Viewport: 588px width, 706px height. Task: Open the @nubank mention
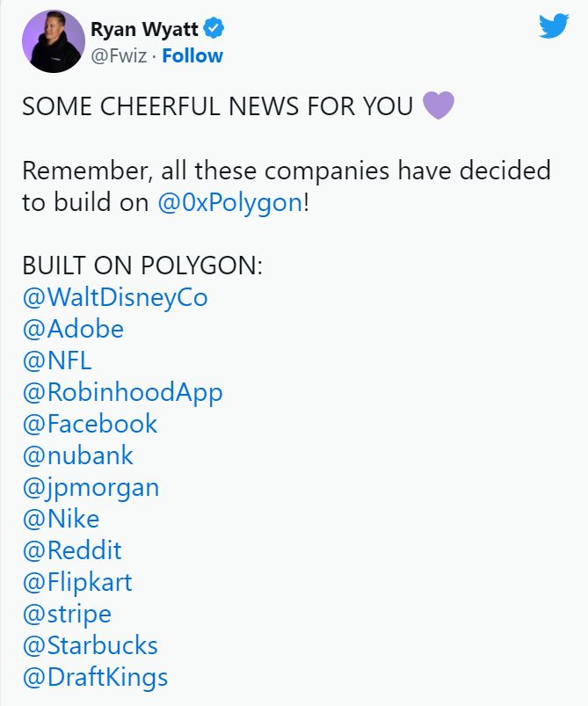point(78,455)
